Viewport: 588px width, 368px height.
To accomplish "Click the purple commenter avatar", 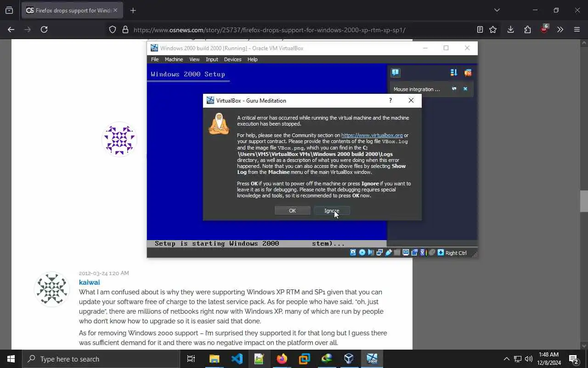I will [119, 139].
